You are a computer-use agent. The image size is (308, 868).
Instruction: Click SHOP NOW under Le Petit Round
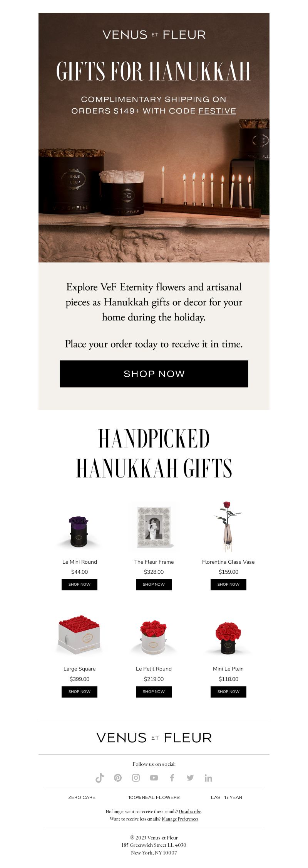(x=154, y=692)
